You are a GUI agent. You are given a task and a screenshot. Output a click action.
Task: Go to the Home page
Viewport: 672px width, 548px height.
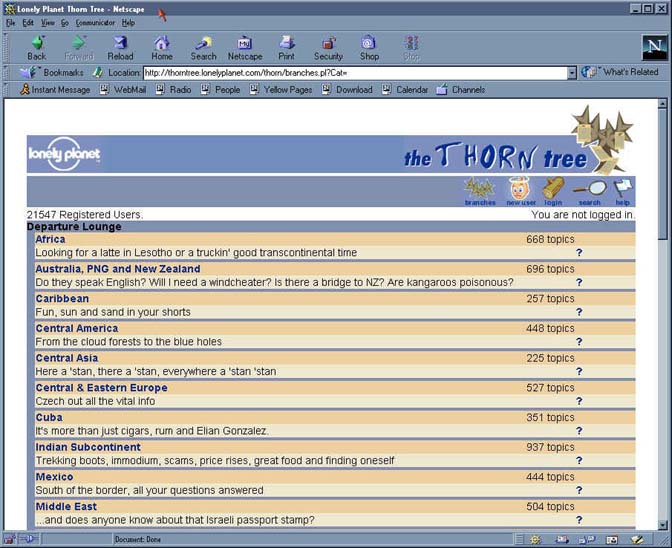point(162,48)
